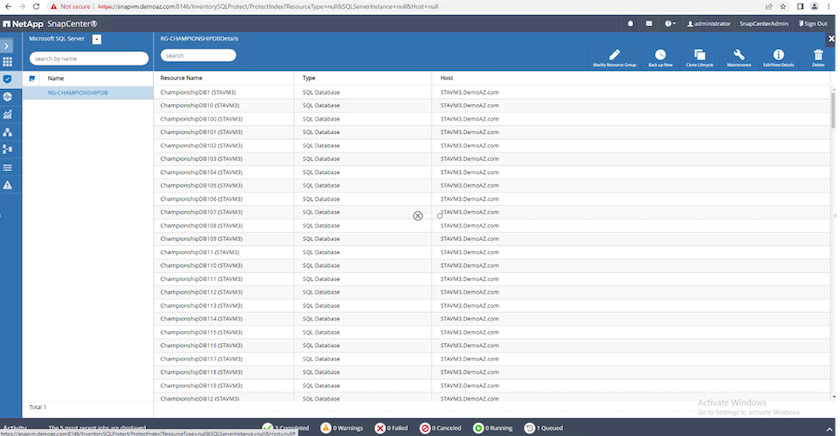Select row ChampionshipDB100 (STAVM3)
The image size is (840, 436).
pyautogui.click(x=492, y=119)
